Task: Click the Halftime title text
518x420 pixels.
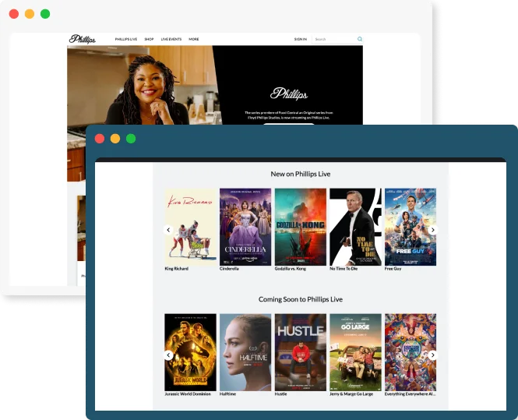Action: tap(227, 394)
